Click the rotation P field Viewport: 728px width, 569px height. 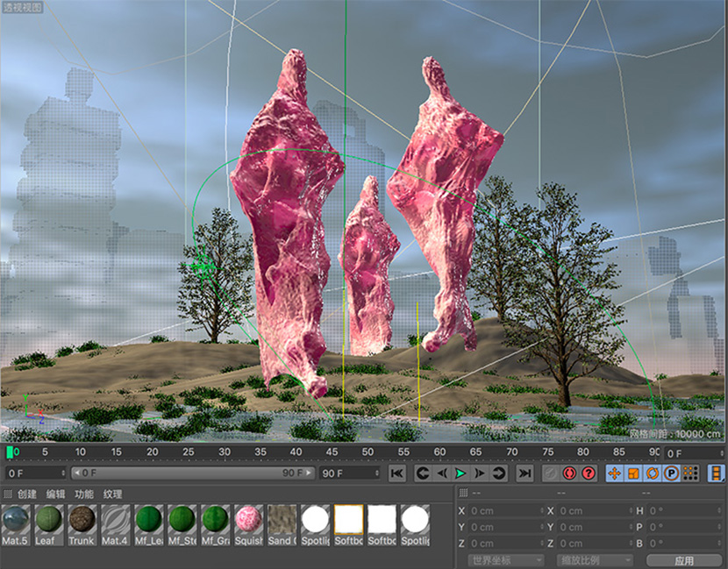point(685,527)
